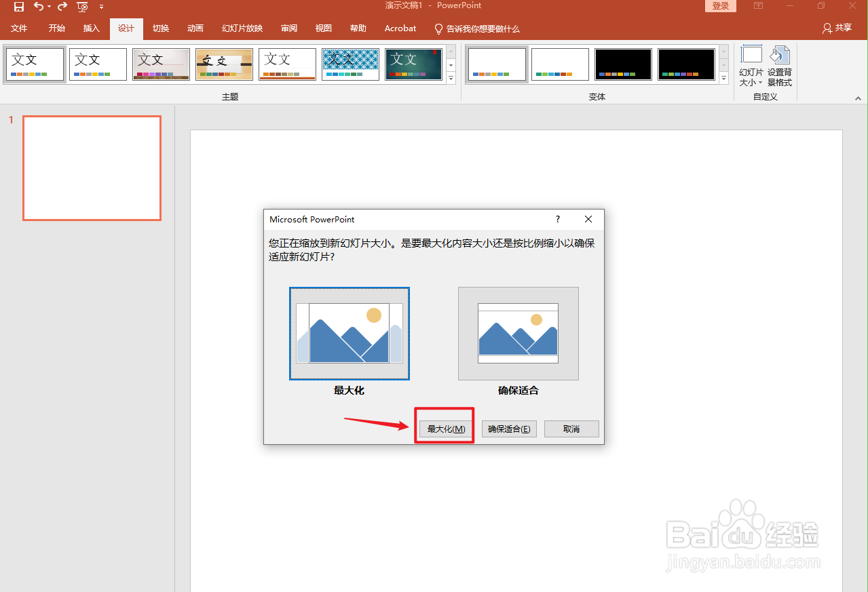The width and height of the screenshot is (868, 592).
Task: Apply the second plain theme thumbnail
Action: click(98, 64)
